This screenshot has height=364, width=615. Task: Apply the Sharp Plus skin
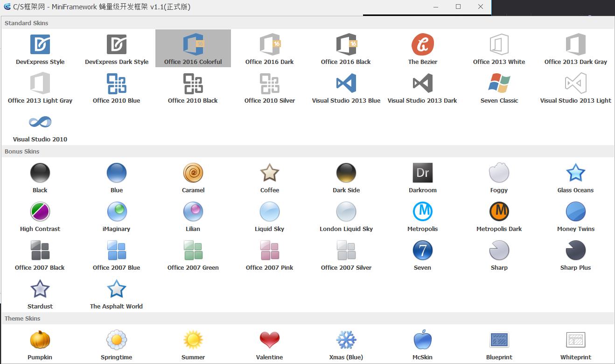tap(575, 254)
